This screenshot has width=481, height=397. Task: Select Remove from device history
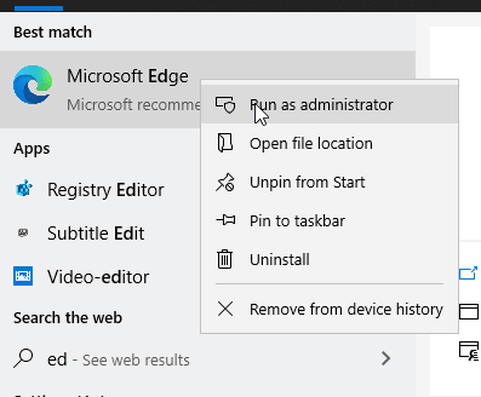[x=329, y=309]
